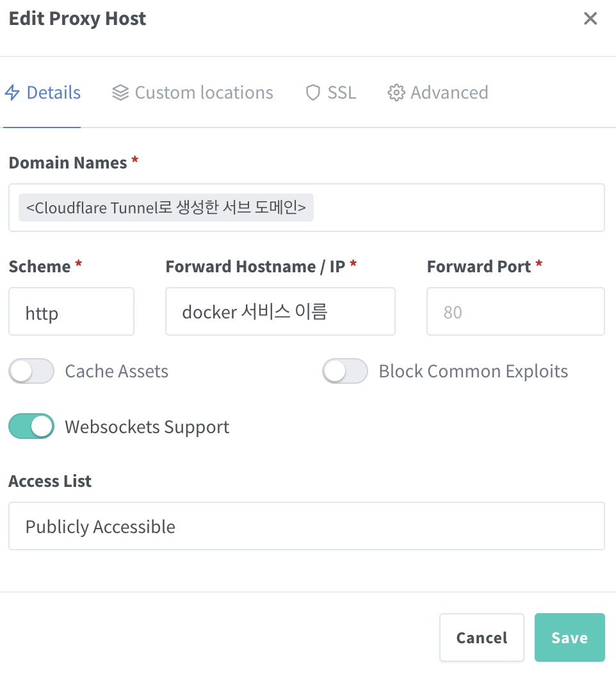Select the Details tab label
616x674 pixels.
54,93
